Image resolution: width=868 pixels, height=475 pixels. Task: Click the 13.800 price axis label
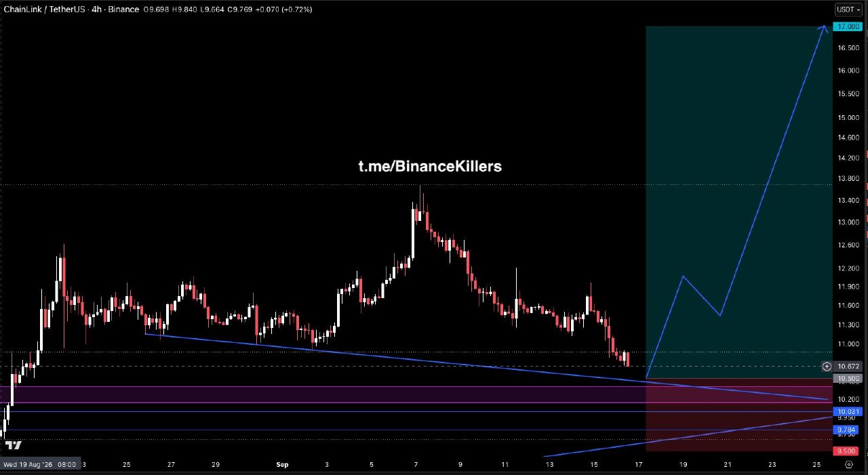848,179
